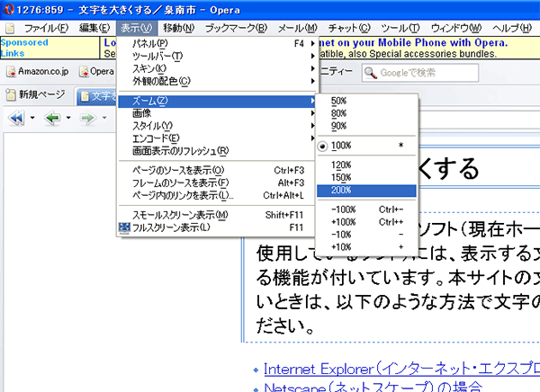Open the 編集(E) menu

tap(94, 28)
